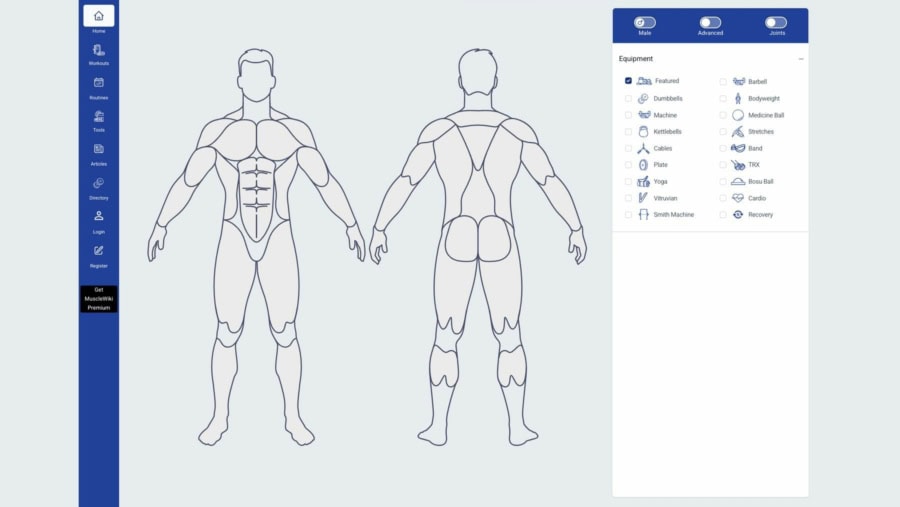Click Get MuscleWiki Premium button

(x=98, y=299)
